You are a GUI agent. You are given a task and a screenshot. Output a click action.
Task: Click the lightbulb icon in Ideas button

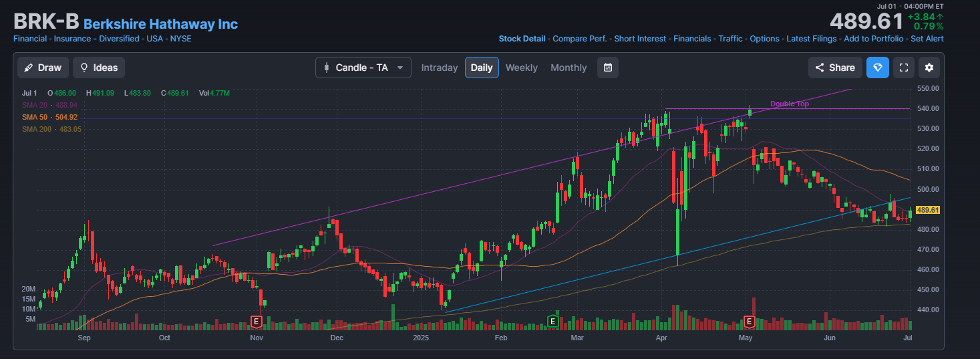pyautogui.click(x=84, y=68)
